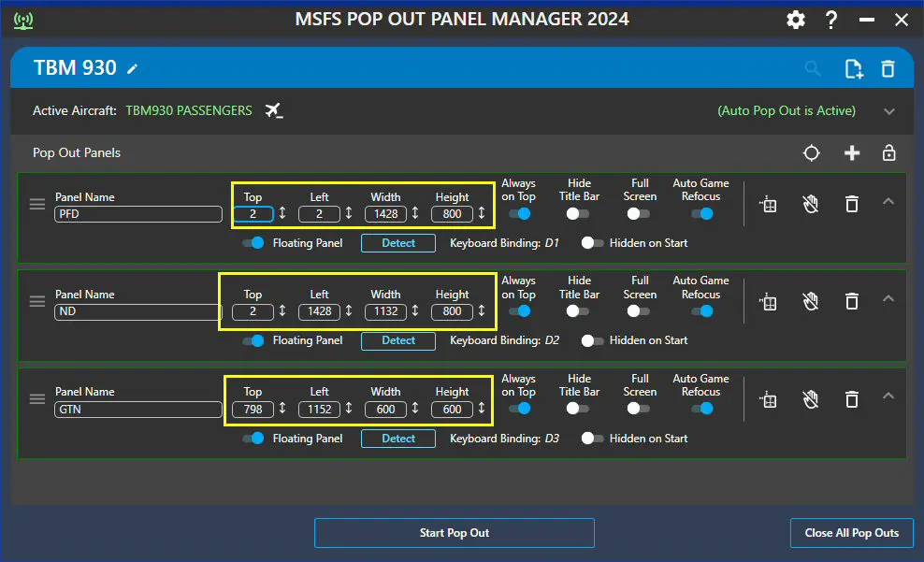
Task: Toggle Hidden on Start for GTN
Action: [x=592, y=439]
